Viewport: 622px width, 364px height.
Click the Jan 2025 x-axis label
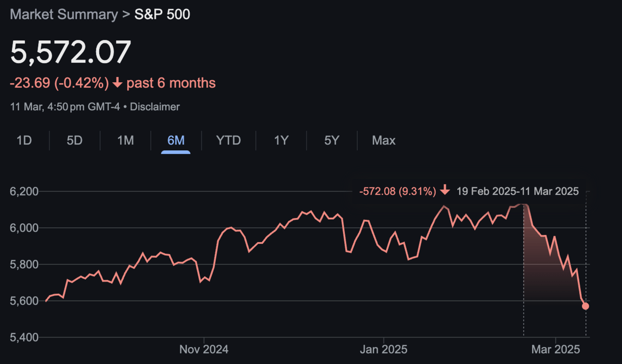tap(384, 349)
